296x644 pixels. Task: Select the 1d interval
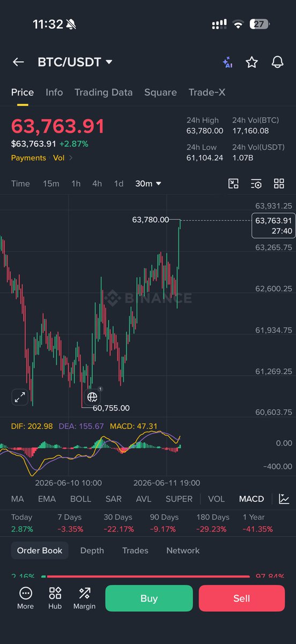(x=119, y=184)
